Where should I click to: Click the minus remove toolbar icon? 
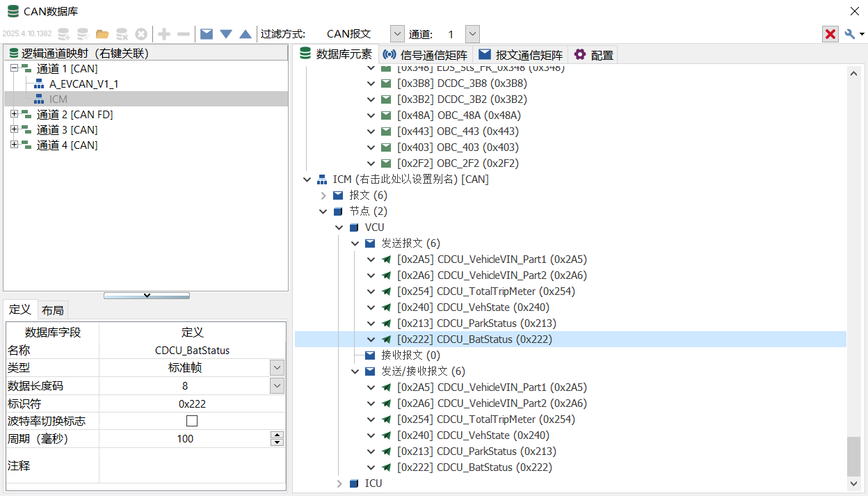click(x=184, y=34)
